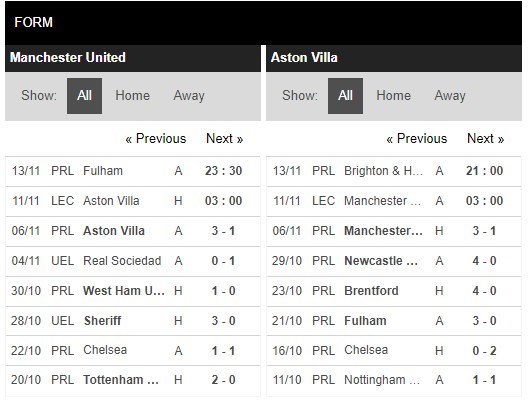Open Brentford 23/10 match result
Screen dimensions: 529x409
[394, 291]
